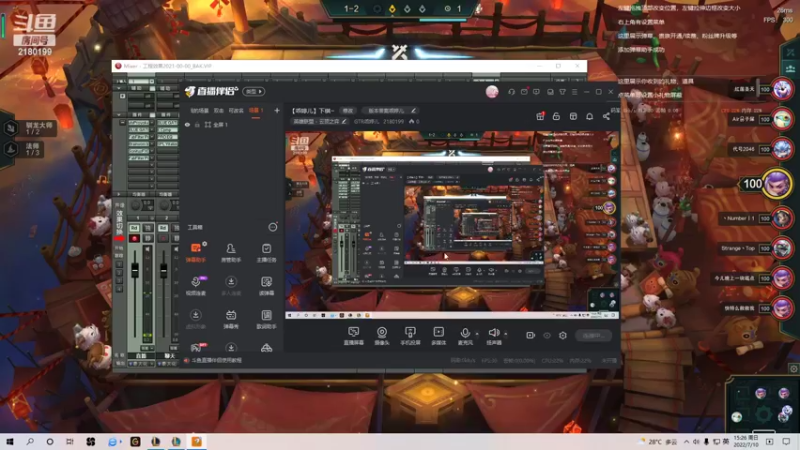This screenshot has height=450, width=800.
Task: Add a 多媒体 source
Action: pyautogui.click(x=438, y=336)
